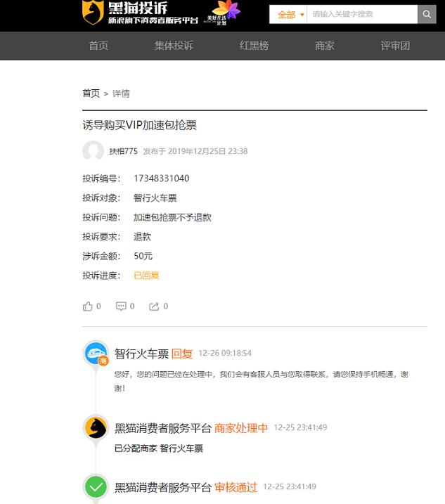Click the publish date 2019年12月25日 23:38

click(x=207, y=151)
